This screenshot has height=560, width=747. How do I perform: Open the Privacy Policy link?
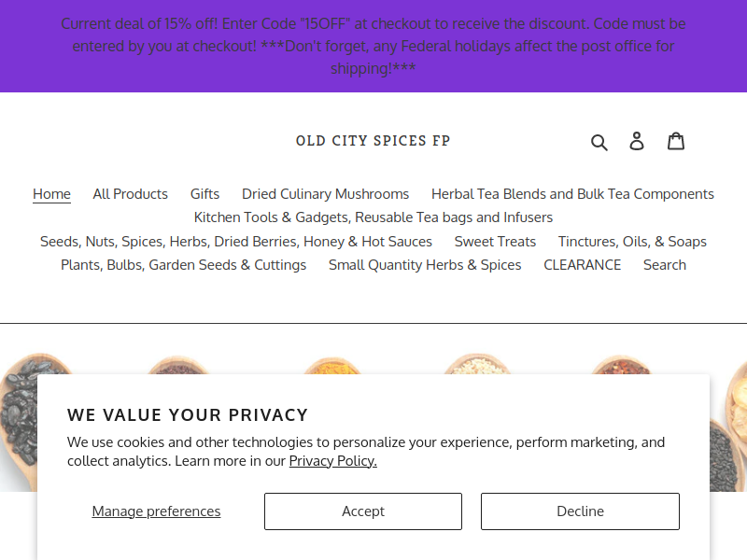(333, 461)
